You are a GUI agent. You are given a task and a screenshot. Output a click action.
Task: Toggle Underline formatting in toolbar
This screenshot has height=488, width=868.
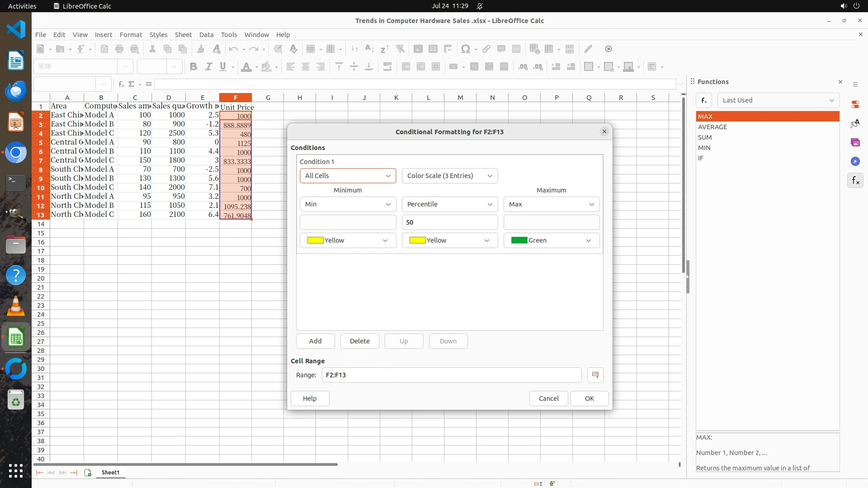[x=223, y=67]
